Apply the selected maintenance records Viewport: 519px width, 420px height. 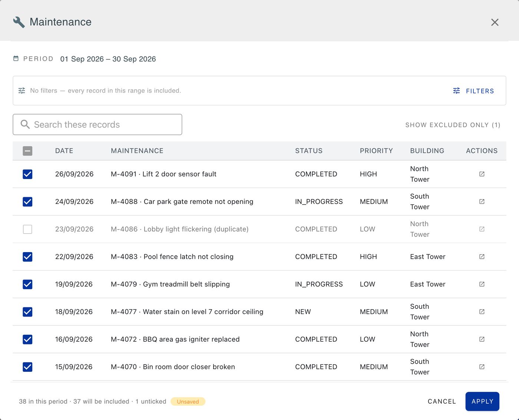(x=482, y=401)
